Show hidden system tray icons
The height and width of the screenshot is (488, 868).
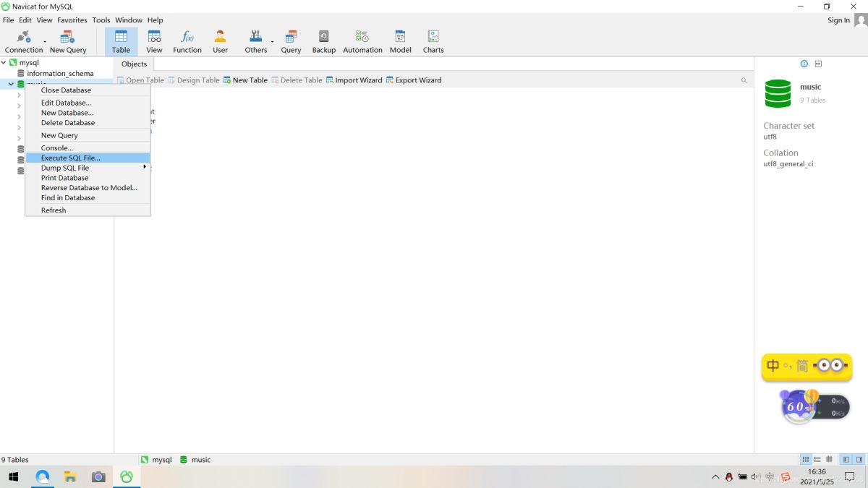715,476
